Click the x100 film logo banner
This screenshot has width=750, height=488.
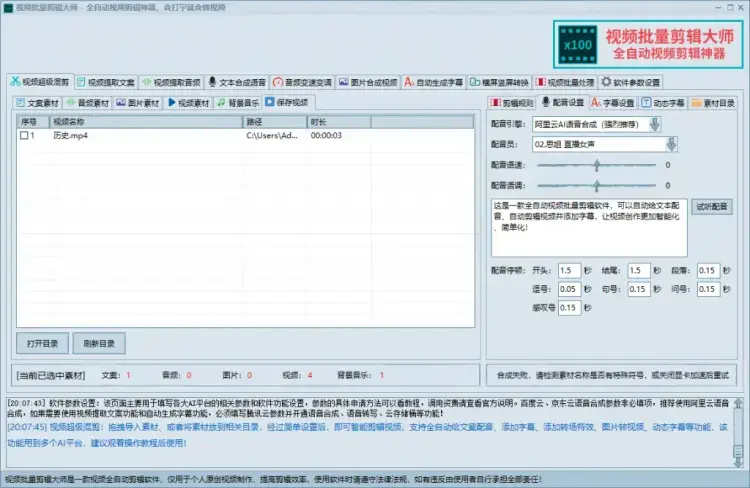click(648, 44)
